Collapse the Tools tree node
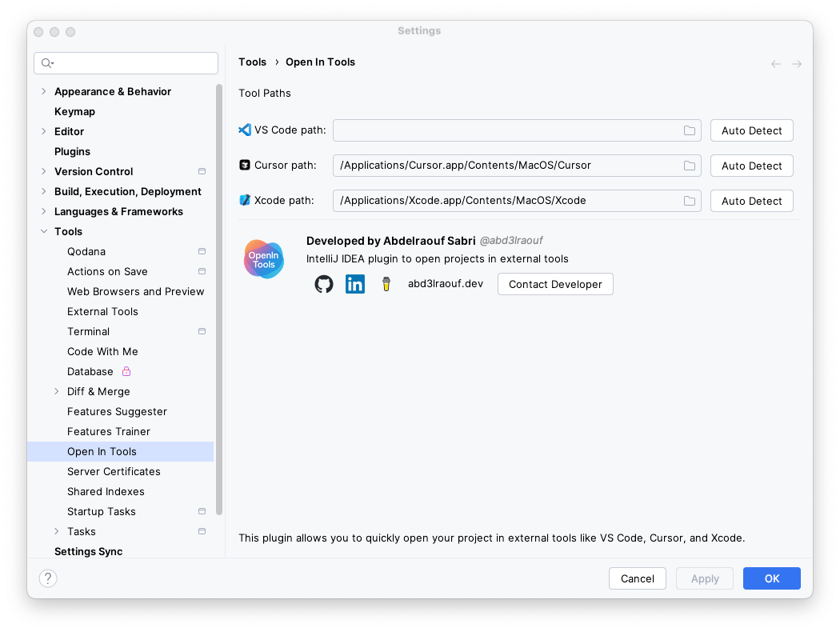 pyautogui.click(x=43, y=231)
